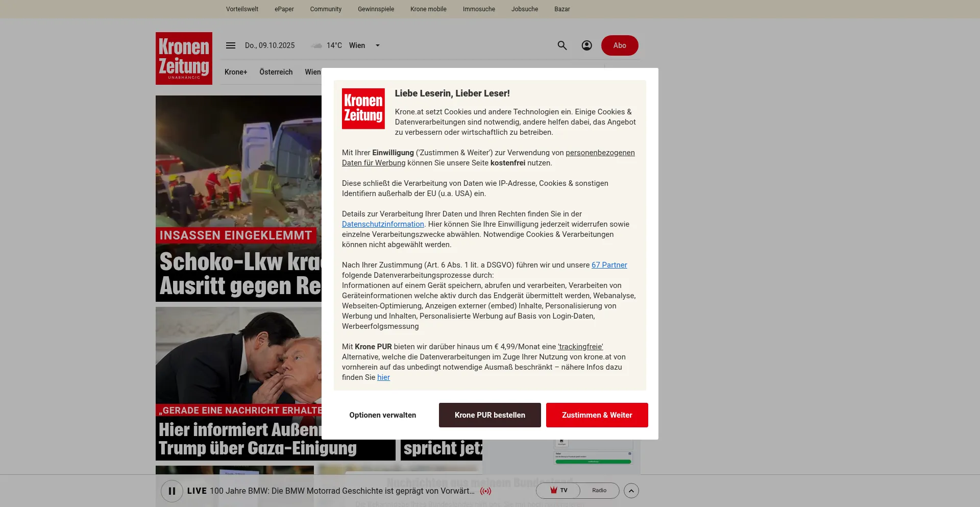
Task: Click the cloudy weather icon
Action: pos(316,45)
